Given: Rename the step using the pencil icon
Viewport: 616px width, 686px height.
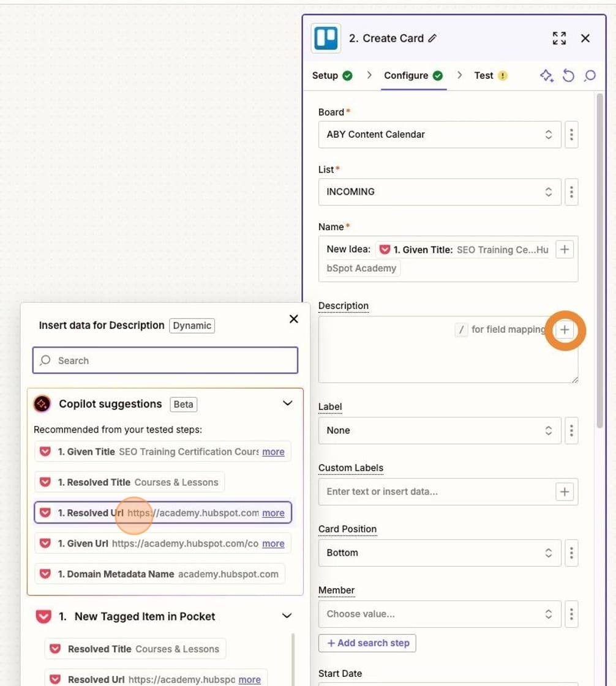Looking at the screenshot, I should tap(432, 38).
